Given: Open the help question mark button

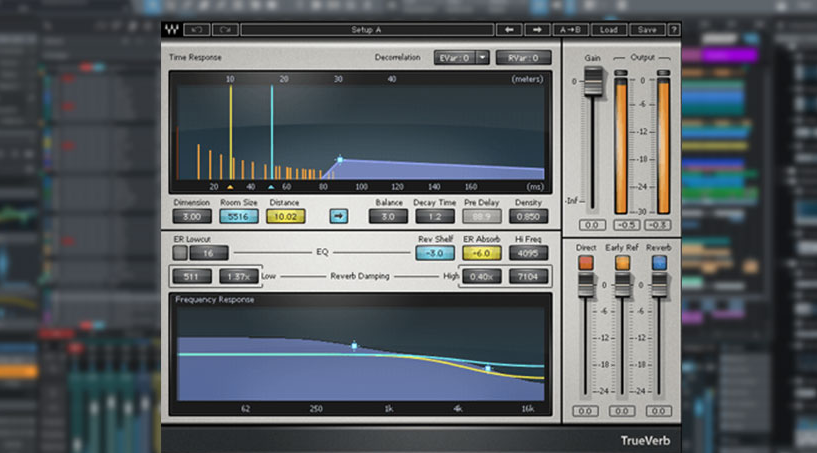Looking at the screenshot, I should pos(674,30).
